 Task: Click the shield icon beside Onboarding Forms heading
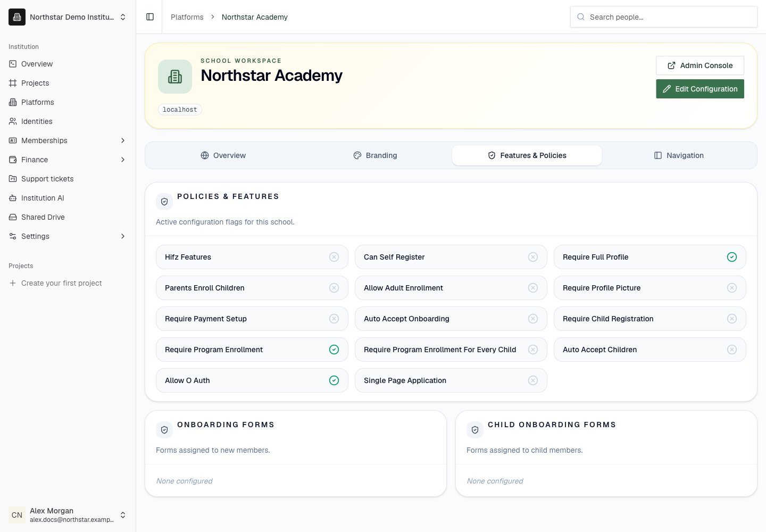164,430
